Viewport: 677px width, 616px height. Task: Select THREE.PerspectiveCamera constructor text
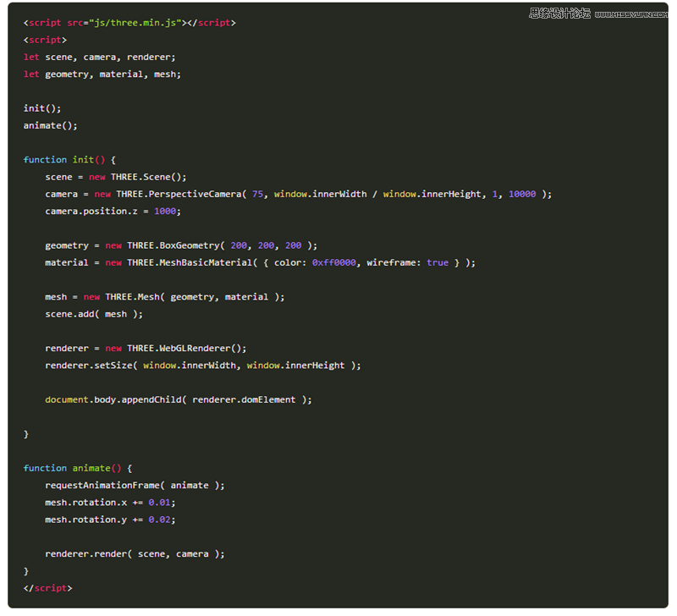tap(178, 194)
